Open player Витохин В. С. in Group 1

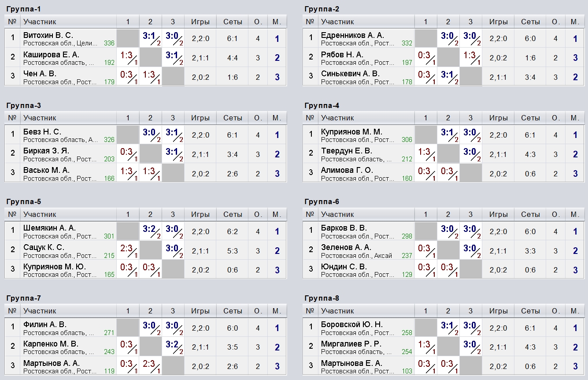(48, 35)
